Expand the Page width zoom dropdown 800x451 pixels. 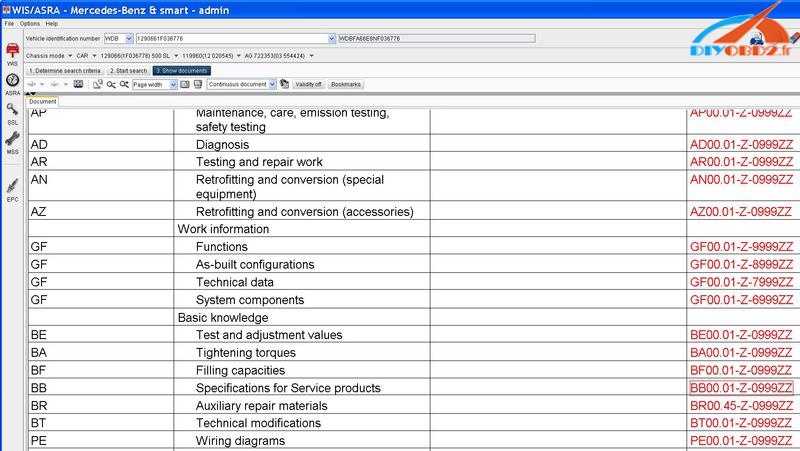[x=173, y=85]
